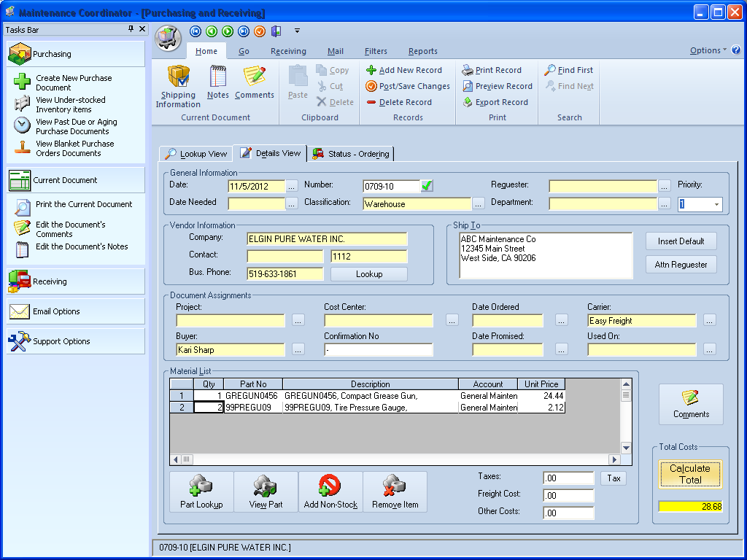Toggle auto-hide pin on the Tasks Bar
747x560 pixels.
click(130, 29)
